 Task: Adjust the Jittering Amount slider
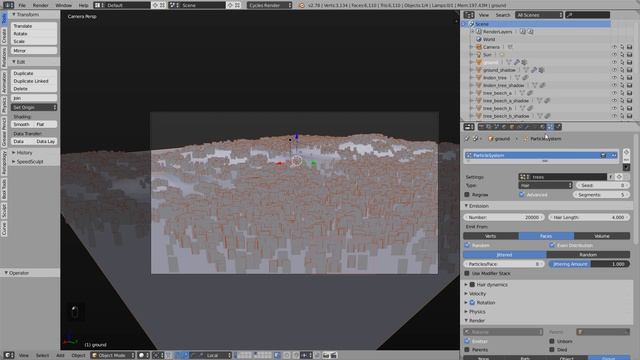[x=589, y=264]
